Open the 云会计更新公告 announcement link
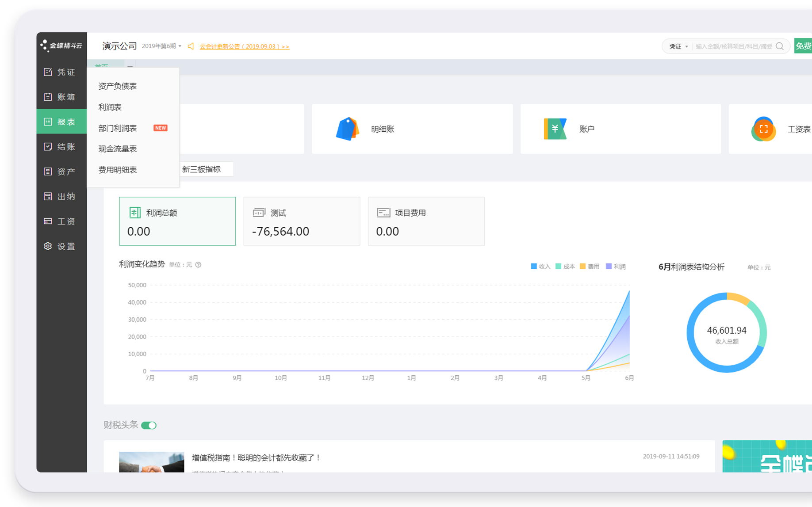 (x=244, y=46)
